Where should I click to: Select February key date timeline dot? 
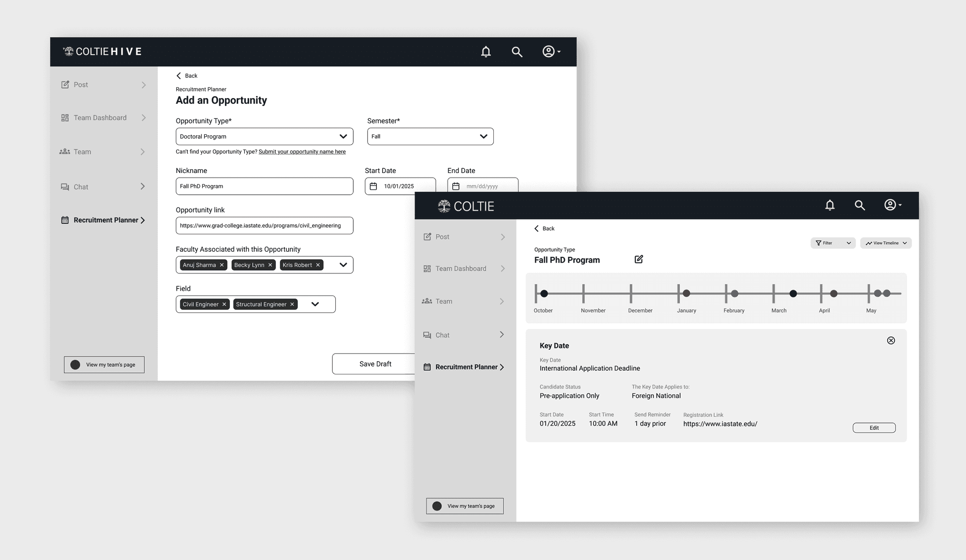tap(735, 294)
